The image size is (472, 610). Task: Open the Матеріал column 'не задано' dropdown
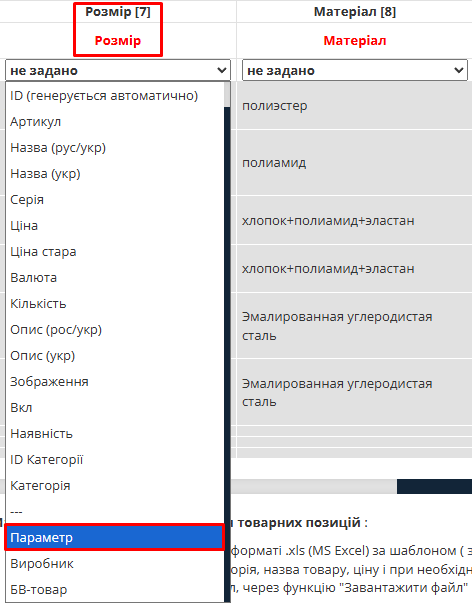pos(354,70)
